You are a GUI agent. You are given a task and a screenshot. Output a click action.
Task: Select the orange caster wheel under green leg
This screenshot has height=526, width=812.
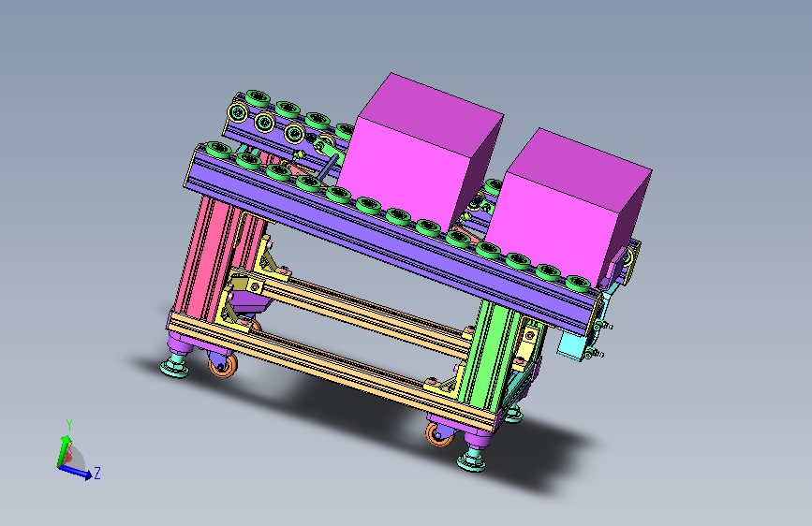tap(439, 434)
